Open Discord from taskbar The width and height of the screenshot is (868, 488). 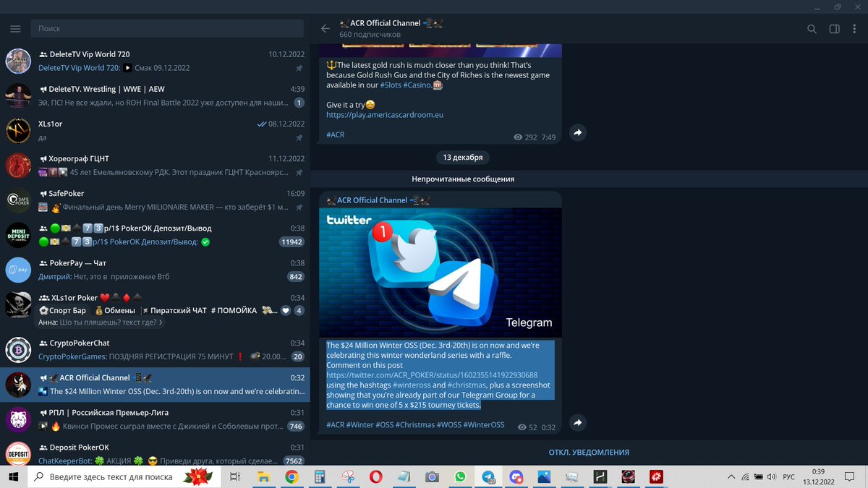pyautogui.click(x=516, y=477)
